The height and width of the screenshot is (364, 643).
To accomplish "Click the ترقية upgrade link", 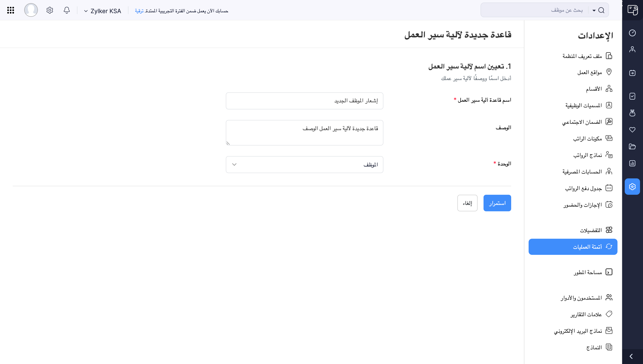I will tap(139, 11).
